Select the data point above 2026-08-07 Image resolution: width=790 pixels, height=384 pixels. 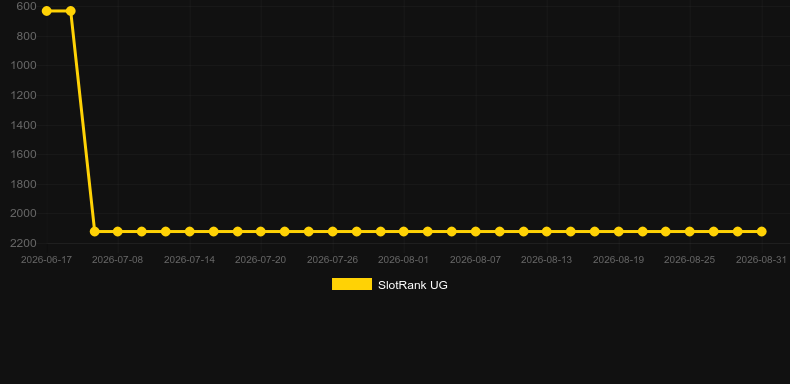click(476, 231)
